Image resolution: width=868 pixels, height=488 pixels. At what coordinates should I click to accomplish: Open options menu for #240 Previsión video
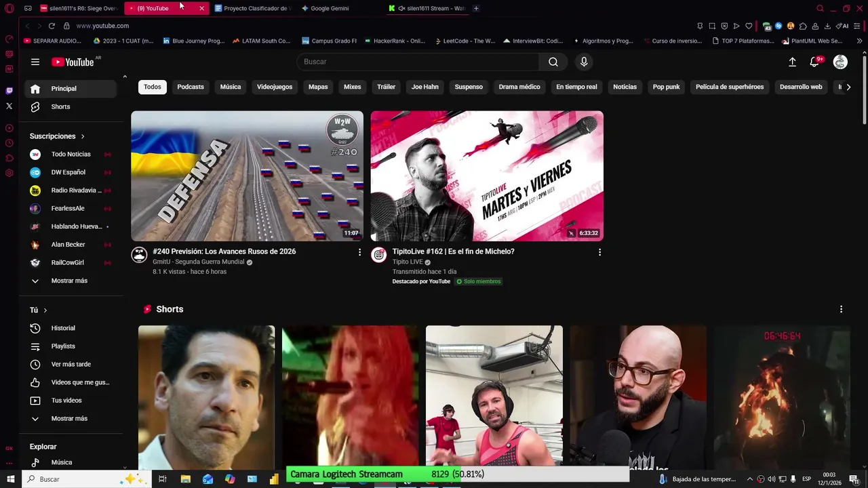click(x=359, y=252)
